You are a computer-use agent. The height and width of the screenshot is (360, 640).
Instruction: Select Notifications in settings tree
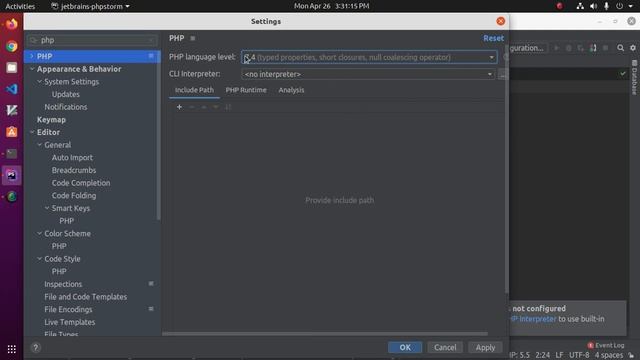tap(66, 107)
